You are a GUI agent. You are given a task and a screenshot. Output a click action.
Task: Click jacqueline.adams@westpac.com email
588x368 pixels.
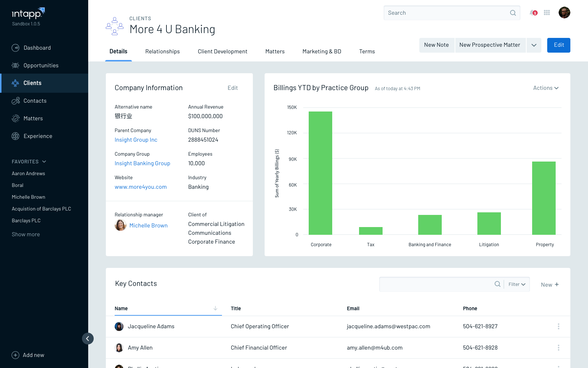pyautogui.click(x=388, y=326)
